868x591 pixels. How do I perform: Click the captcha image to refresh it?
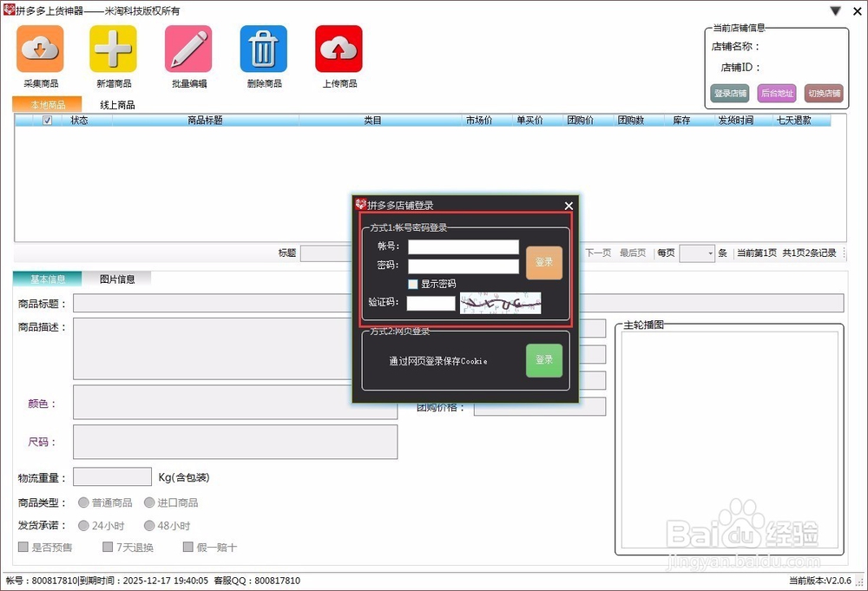tap(501, 303)
